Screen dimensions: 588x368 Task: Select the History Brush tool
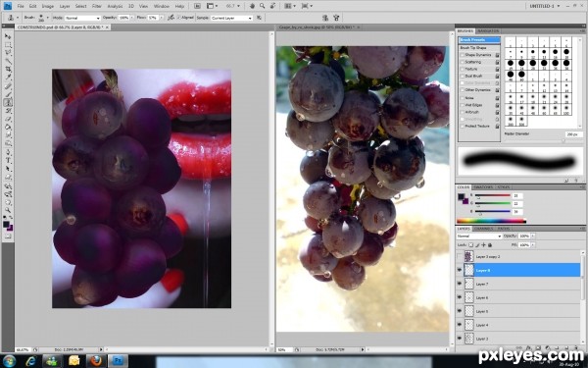pyautogui.click(x=8, y=111)
